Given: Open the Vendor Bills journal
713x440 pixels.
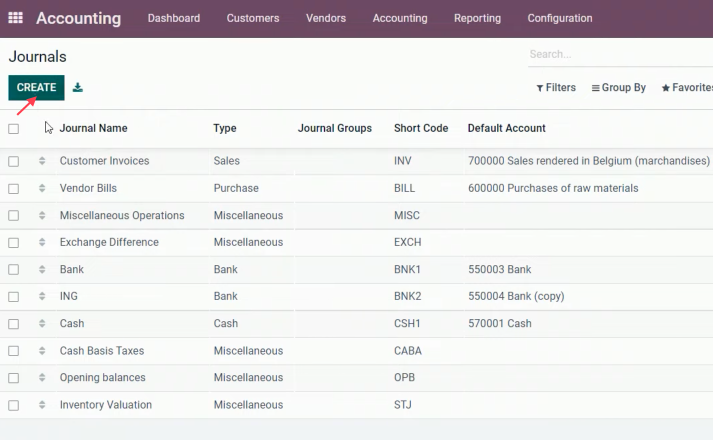Looking at the screenshot, I should click(88, 188).
